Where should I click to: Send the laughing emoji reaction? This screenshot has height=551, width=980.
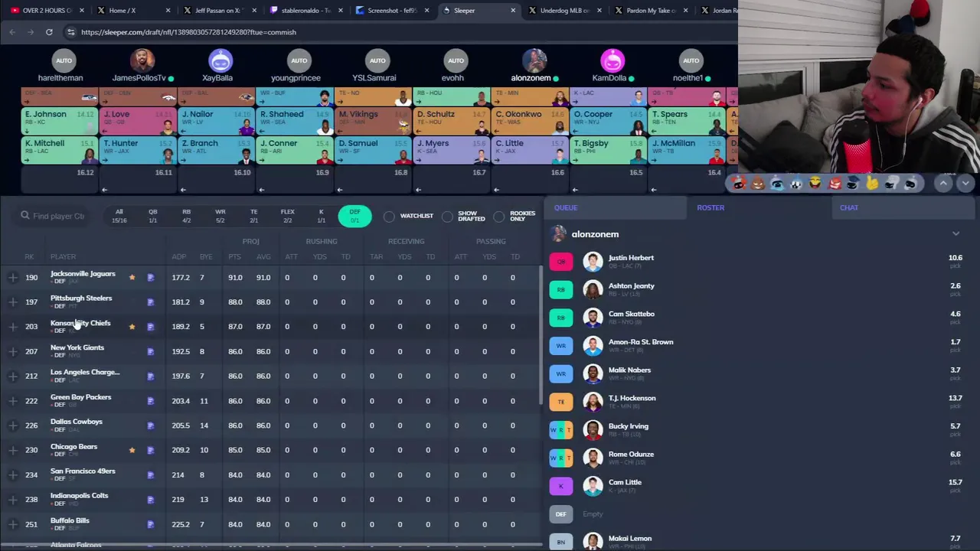tap(815, 184)
